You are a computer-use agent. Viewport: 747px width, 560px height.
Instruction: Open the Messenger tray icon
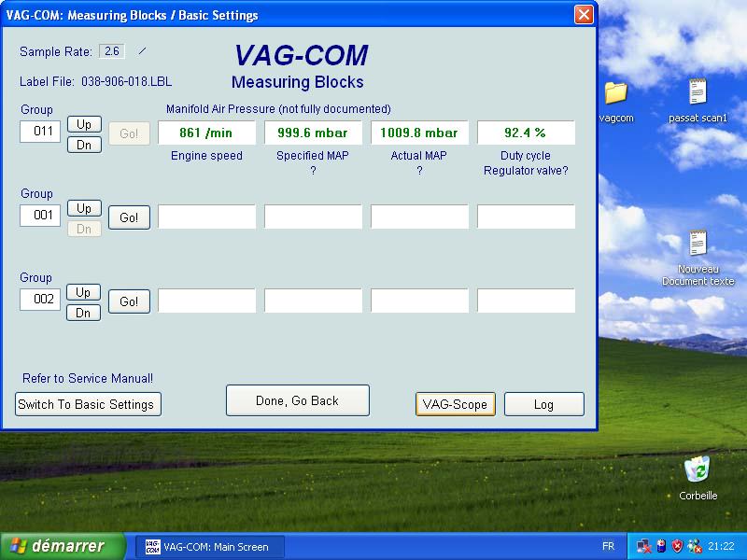[695, 546]
